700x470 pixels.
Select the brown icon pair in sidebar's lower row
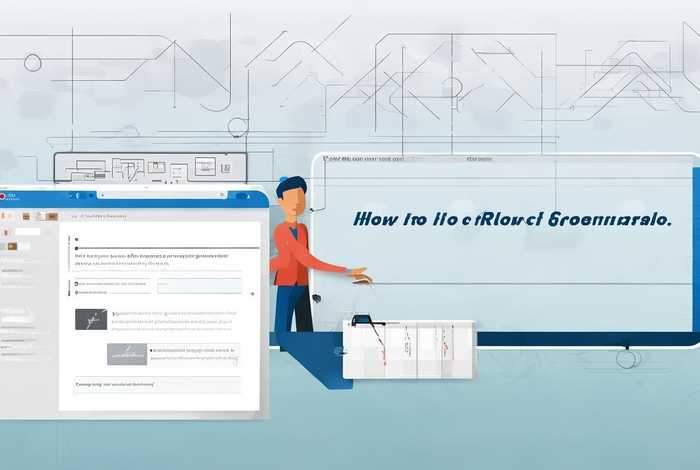point(11,246)
